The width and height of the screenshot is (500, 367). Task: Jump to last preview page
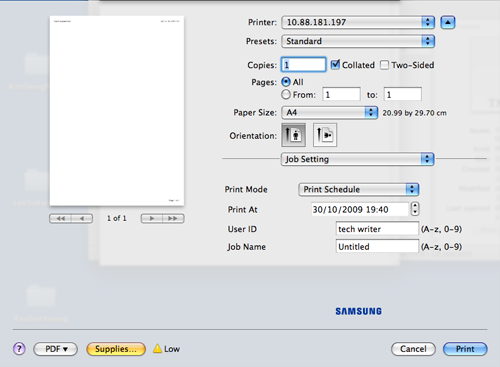pos(173,219)
